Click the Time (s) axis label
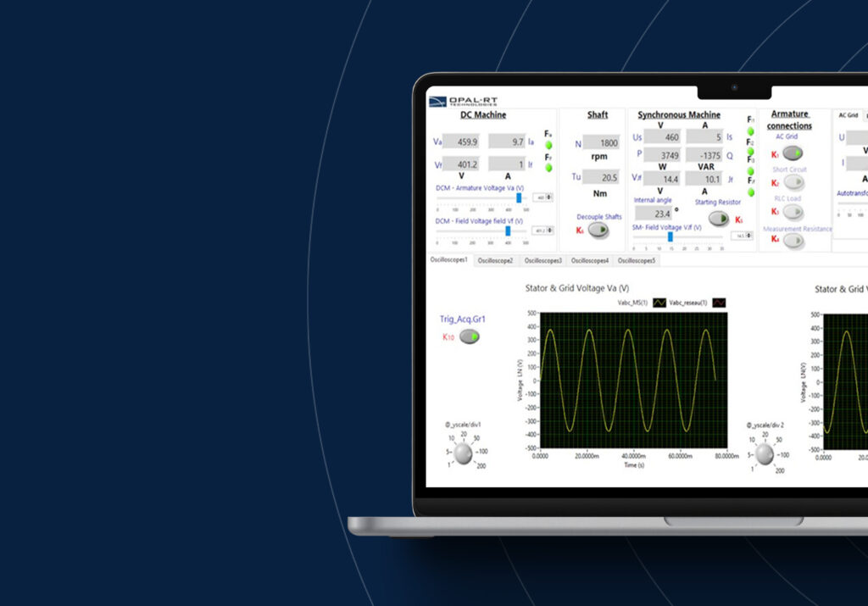868x606 pixels. 634,465
